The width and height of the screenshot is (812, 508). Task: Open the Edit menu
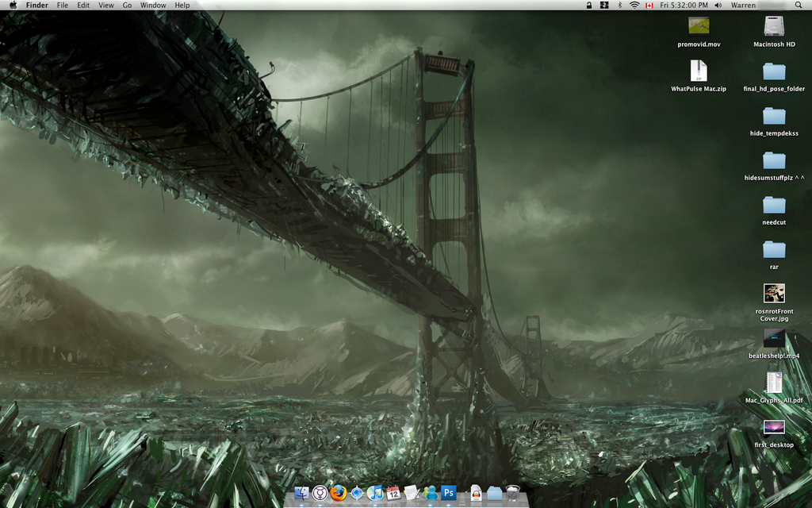click(83, 6)
